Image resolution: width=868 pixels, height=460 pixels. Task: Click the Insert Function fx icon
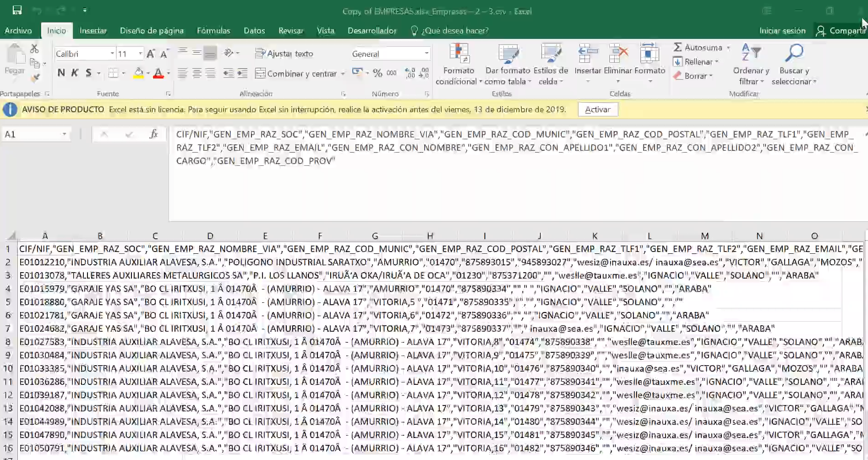153,134
